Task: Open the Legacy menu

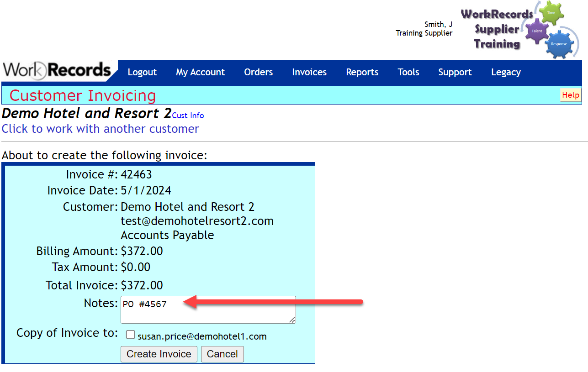Action: (x=506, y=72)
